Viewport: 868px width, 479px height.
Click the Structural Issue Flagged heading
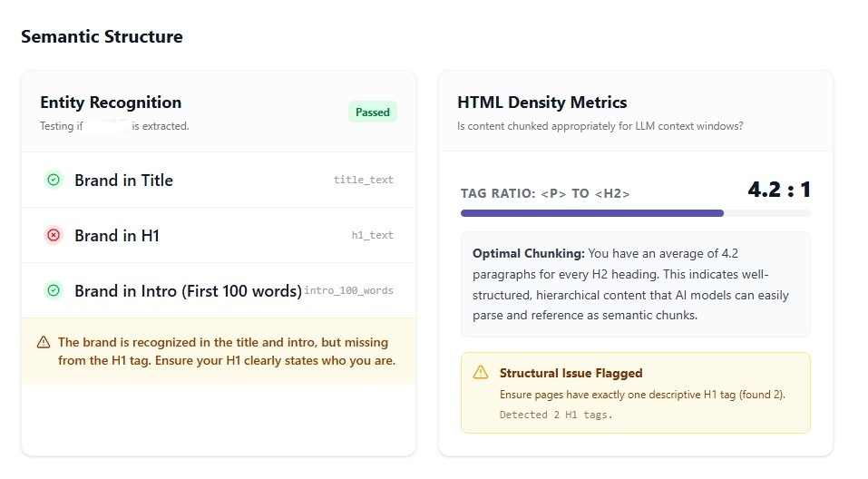point(571,373)
